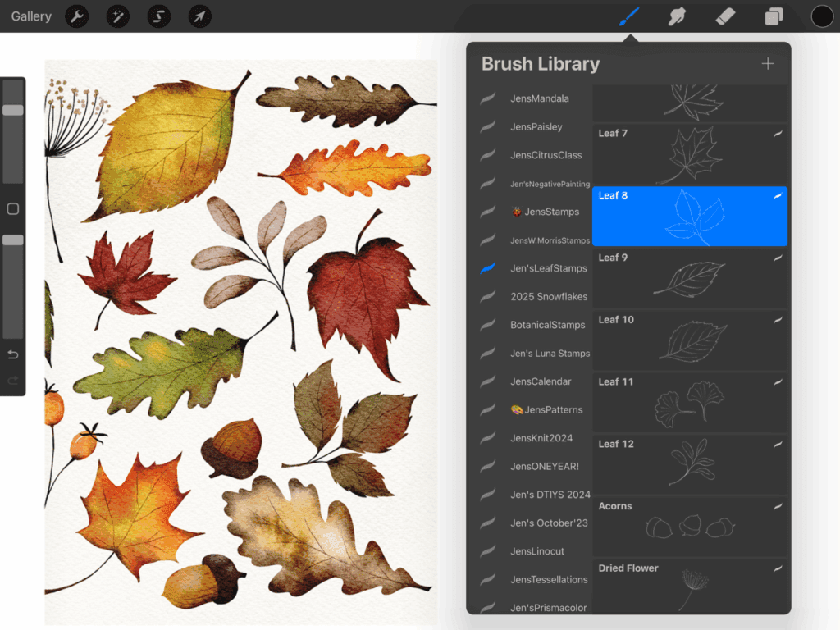The width and height of the screenshot is (840, 630).
Task: Undo the last action
Action: click(13, 354)
